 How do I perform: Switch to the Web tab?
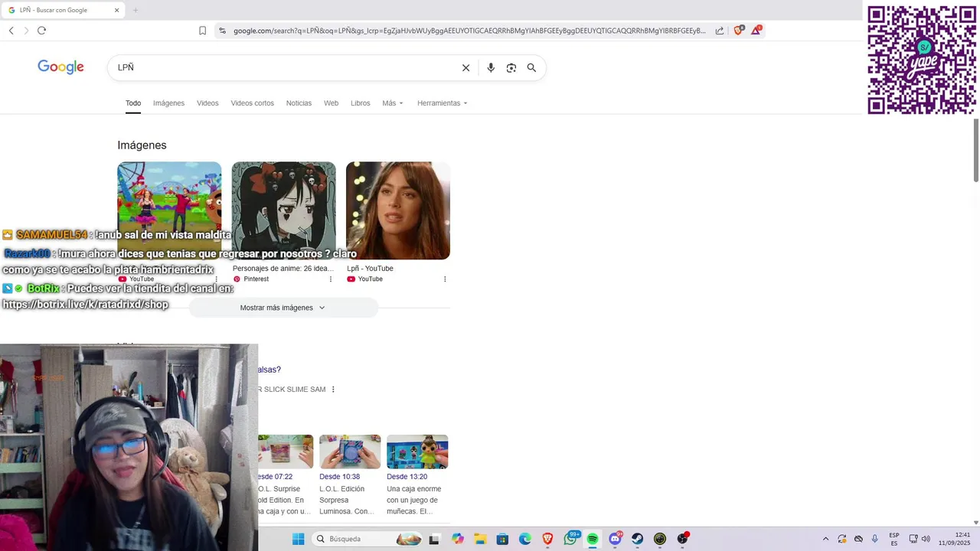pos(331,103)
